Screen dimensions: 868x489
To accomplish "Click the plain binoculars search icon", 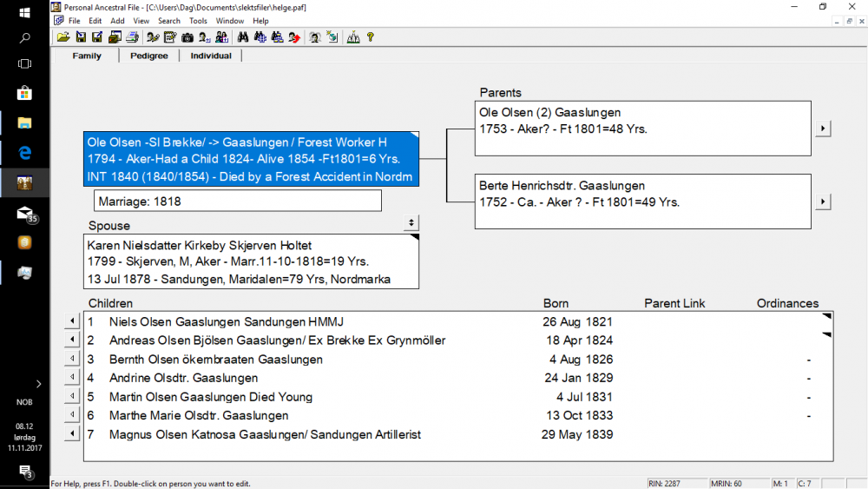I will tap(242, 37).
